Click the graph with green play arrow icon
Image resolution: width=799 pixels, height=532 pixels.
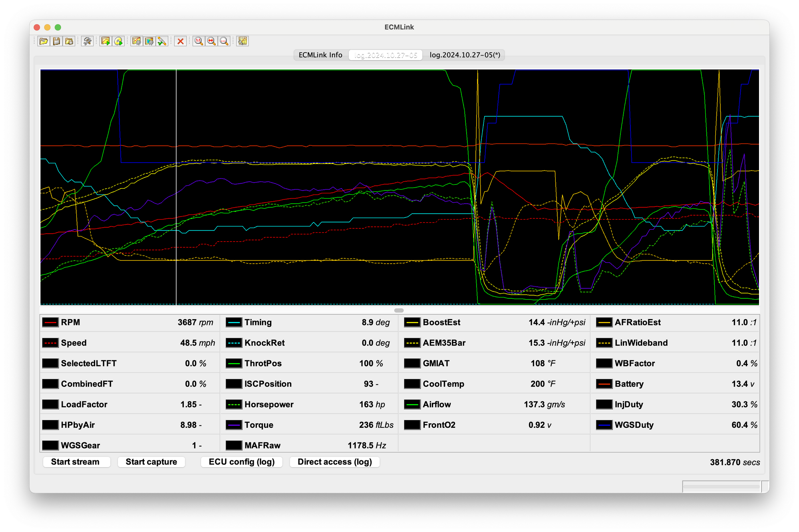coord(105,41)
